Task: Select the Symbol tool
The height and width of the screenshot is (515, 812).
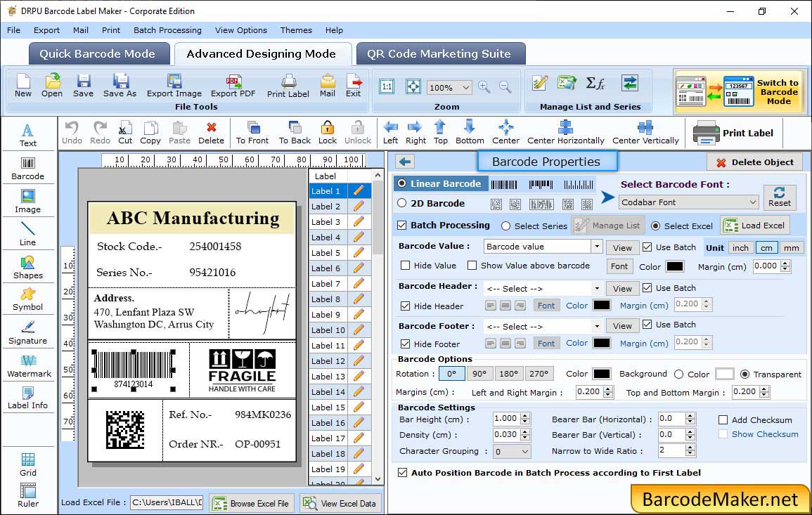Action: tap(28, 299)
